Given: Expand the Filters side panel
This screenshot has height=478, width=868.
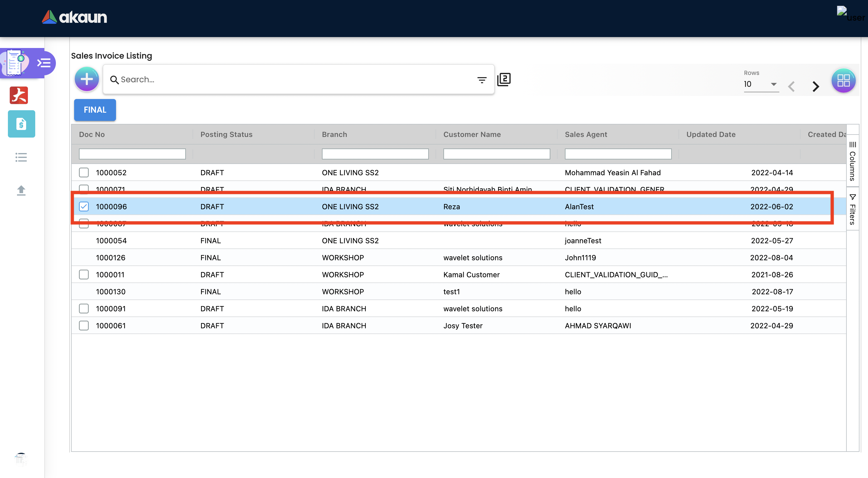Looking at the screenshot, I should (853, 210).
